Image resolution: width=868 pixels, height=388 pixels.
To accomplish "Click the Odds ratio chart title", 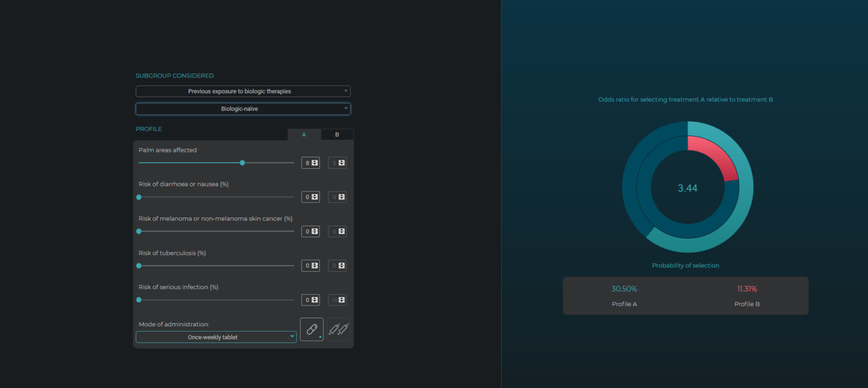I will pyautogui.click(x=685, y=99).
